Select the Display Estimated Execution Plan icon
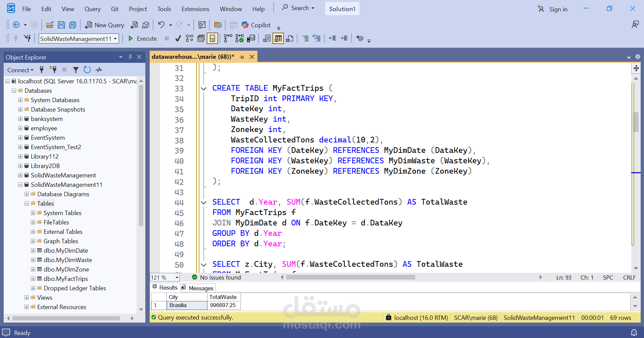Image resolution: width=644 pixels, height=338 pixels. point(190,38)
